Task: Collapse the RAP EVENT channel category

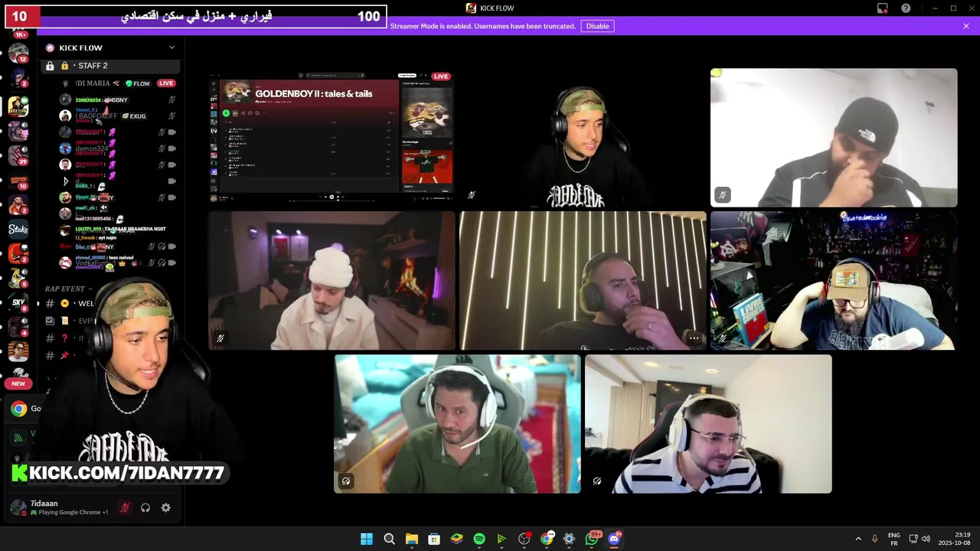Action: pyautogui.click(x=68, y=289)
